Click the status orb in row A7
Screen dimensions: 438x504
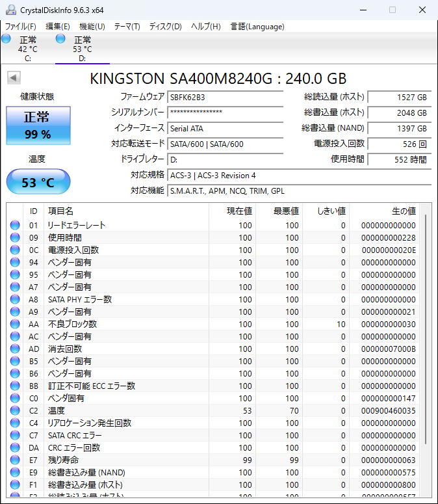15,287
